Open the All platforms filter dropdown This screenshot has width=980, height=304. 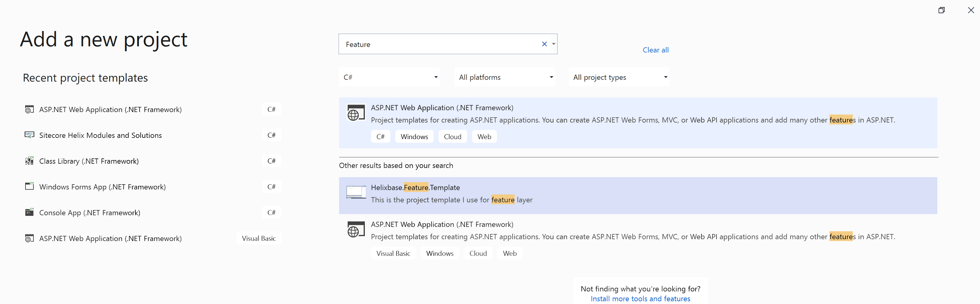[x=505, y=77]
